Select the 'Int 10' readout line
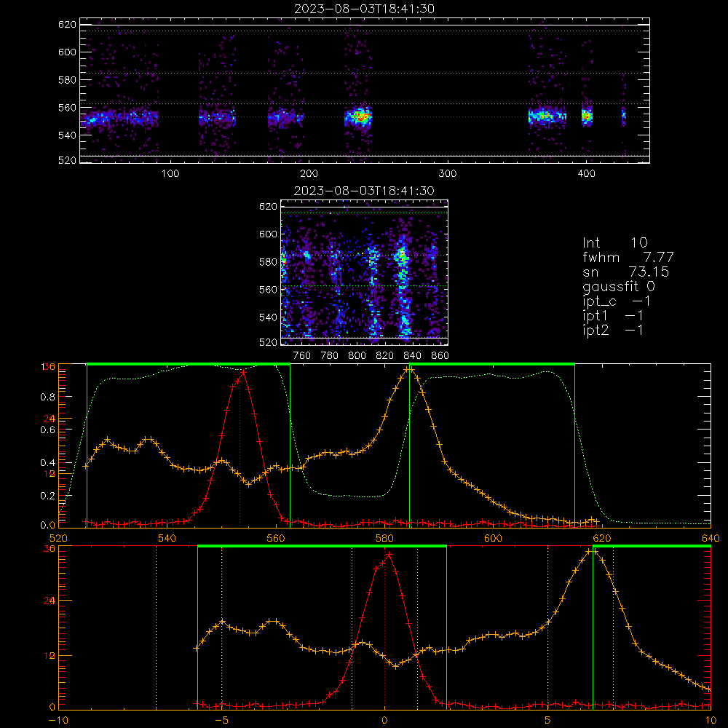The width and height of the screenshot is (728, 728). 614,243
